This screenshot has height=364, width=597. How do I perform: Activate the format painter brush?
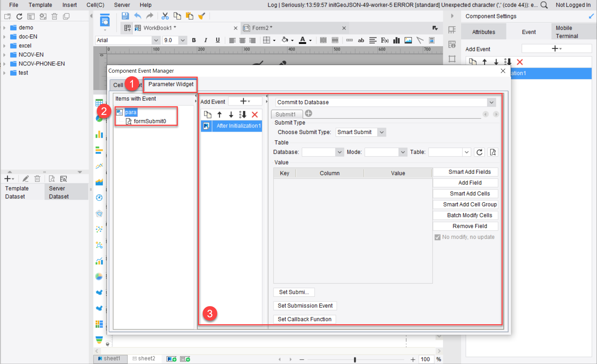click(202, 16)
